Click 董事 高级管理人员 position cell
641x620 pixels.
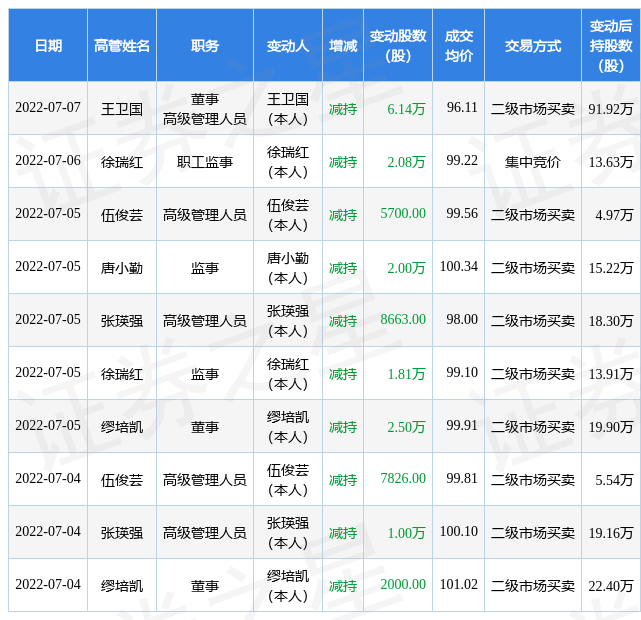click(x=205, y=109)
